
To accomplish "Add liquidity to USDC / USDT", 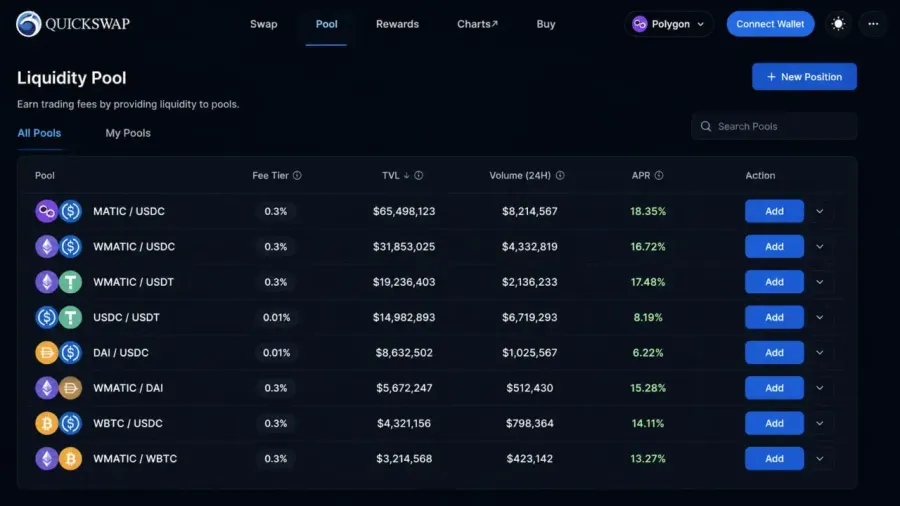I will pos(774,317).
